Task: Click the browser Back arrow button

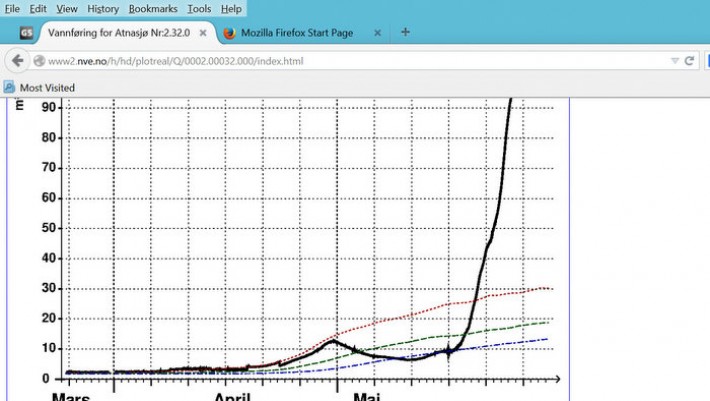Action: coord(17,61)
